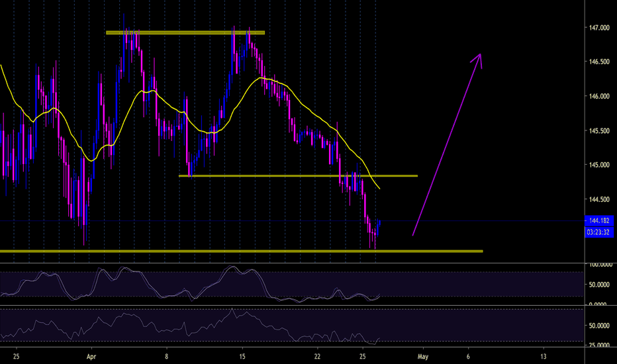The image size is (617, 364).
Task: Select the yellow horizontal line near 144.800
Action: [298, 176]
